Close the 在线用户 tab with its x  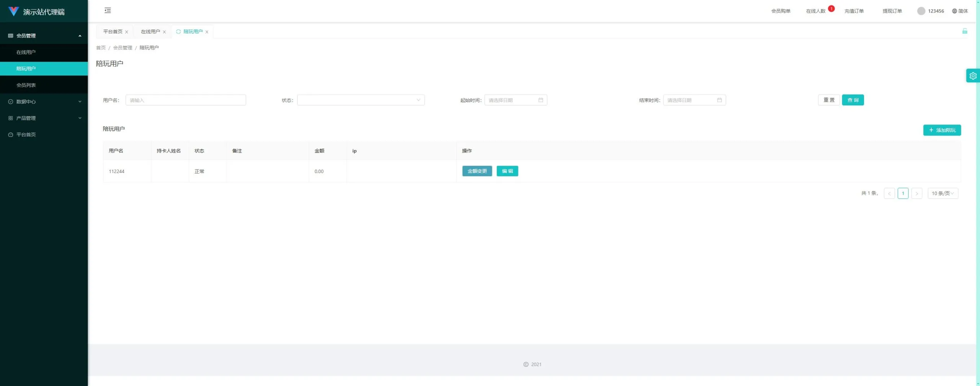pyautogui.click(x=164, y=32)
